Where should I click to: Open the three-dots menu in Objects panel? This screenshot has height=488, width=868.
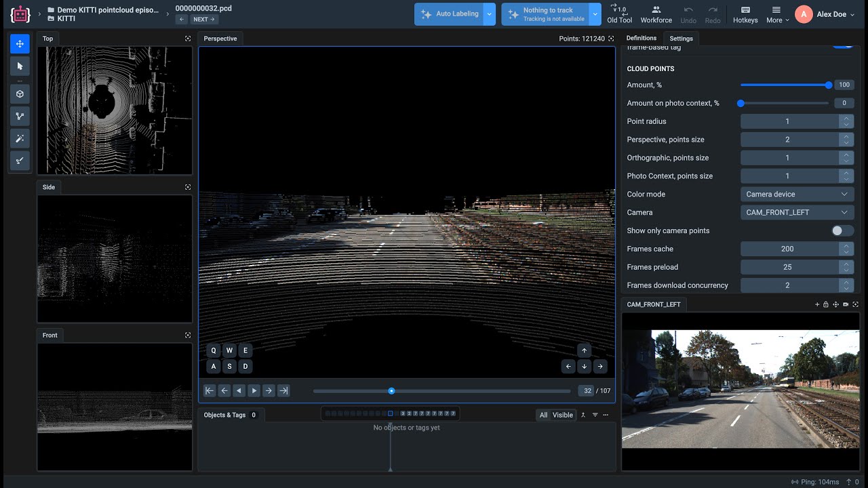606,415
